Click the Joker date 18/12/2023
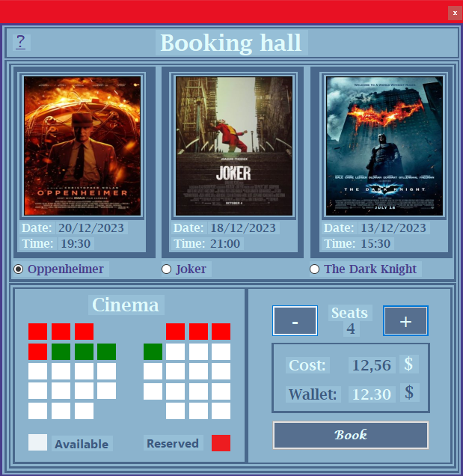Screen dimensions: 463x476 tap(243, 228)
